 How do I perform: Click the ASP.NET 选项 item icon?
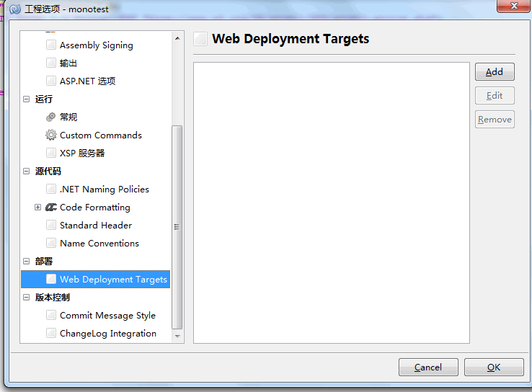51,81
